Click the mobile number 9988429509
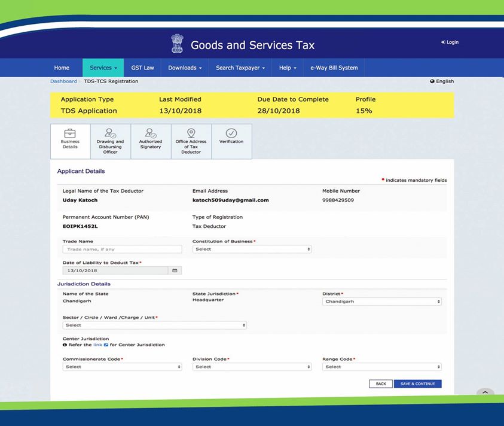 coord(338,200)
